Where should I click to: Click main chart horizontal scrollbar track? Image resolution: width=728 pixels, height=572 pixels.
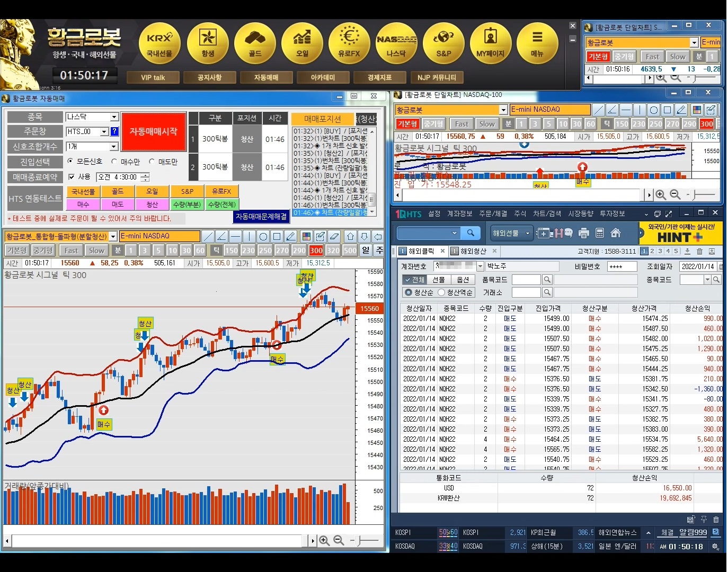point(157,541)
